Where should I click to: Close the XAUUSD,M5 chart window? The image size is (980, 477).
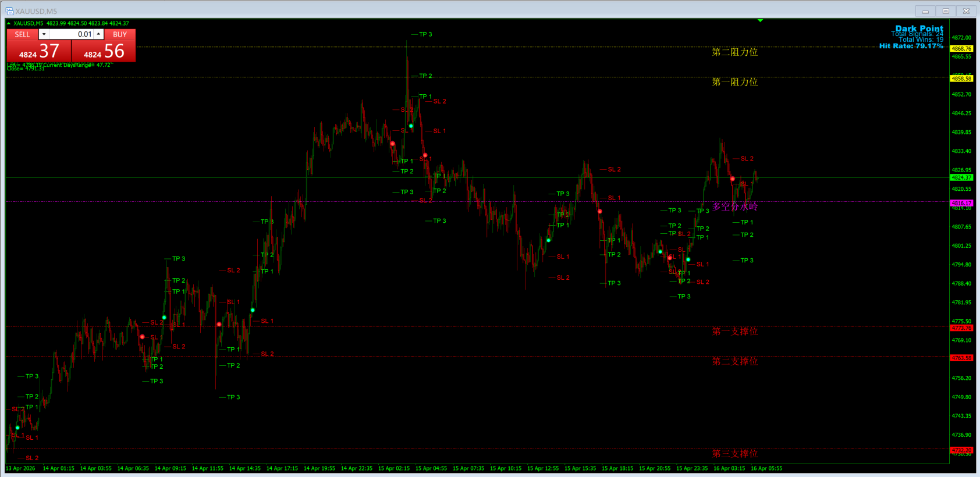tap(966, 11)
